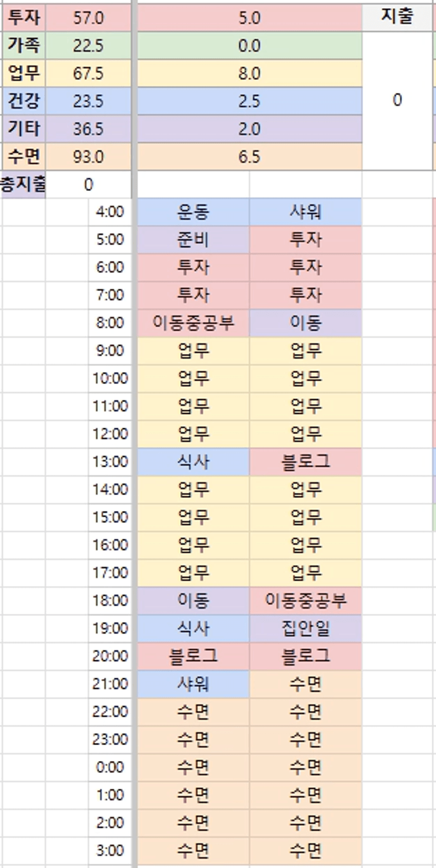Select the 집안일 cell
Viewport: 436px width, 868px height.
(x=305, y=628)
